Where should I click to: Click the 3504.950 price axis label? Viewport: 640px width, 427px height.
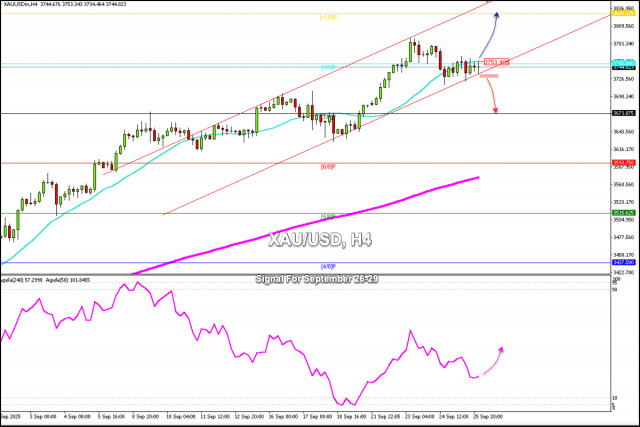623,220
